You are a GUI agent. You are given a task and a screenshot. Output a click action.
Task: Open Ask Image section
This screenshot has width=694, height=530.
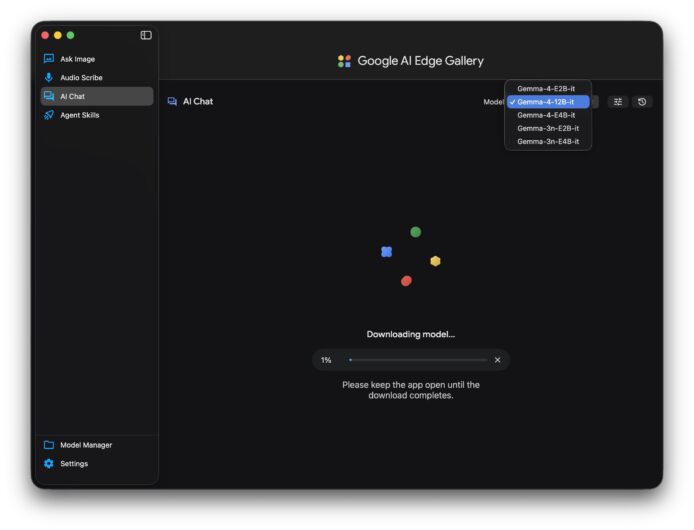[97, 59]
